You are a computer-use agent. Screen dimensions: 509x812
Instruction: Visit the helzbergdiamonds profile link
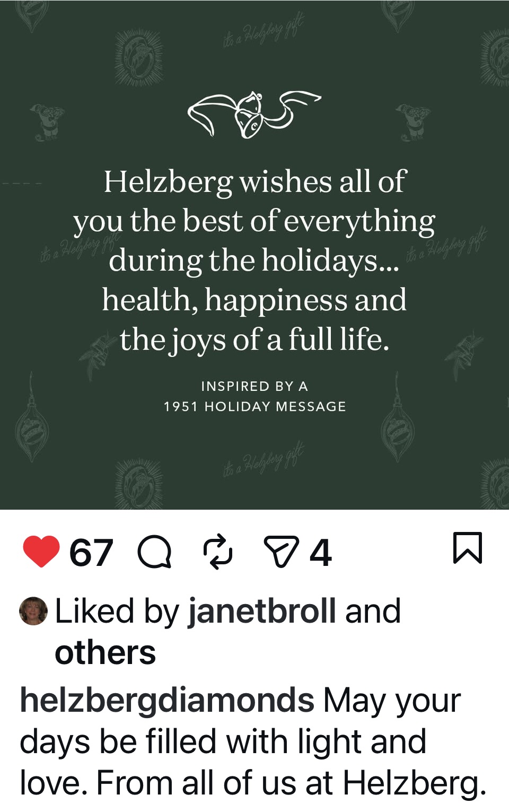[167, 700]
